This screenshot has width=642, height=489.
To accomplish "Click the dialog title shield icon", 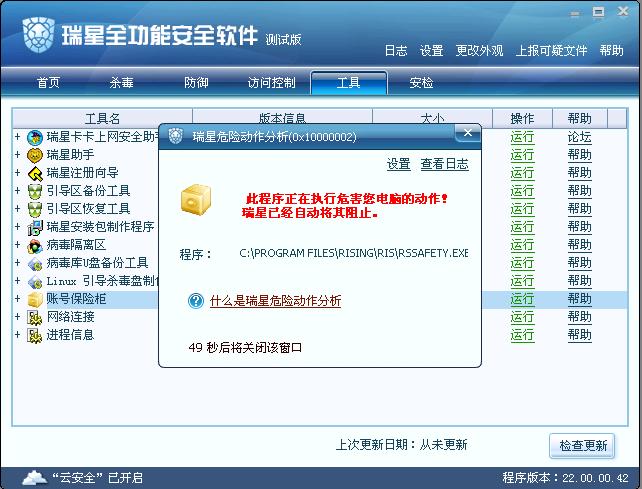I will [176, 136].
